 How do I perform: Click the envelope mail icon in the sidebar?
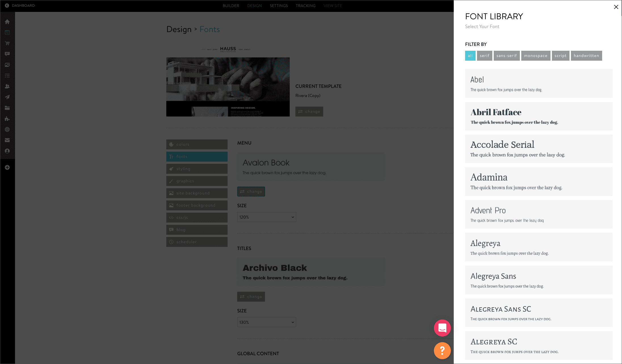(7, 140)
